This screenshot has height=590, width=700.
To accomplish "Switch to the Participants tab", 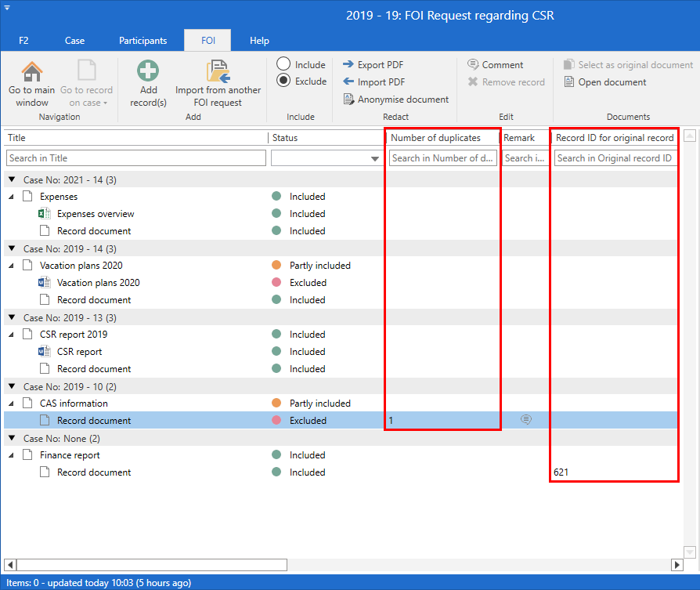I will (143, 41).
